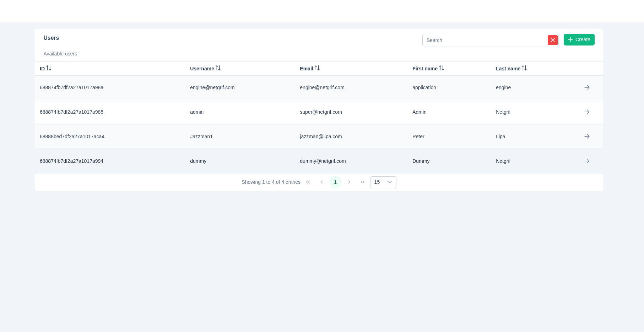Open the dummy user detail arrow
Viewport: 644px width, 332px height.
pyautogui.click(x=587, y=161)
